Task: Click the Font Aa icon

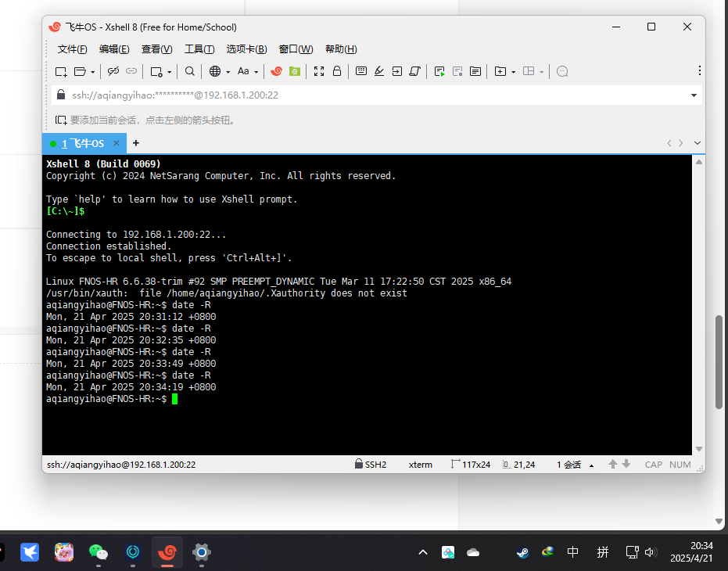Action: (243, 71)
